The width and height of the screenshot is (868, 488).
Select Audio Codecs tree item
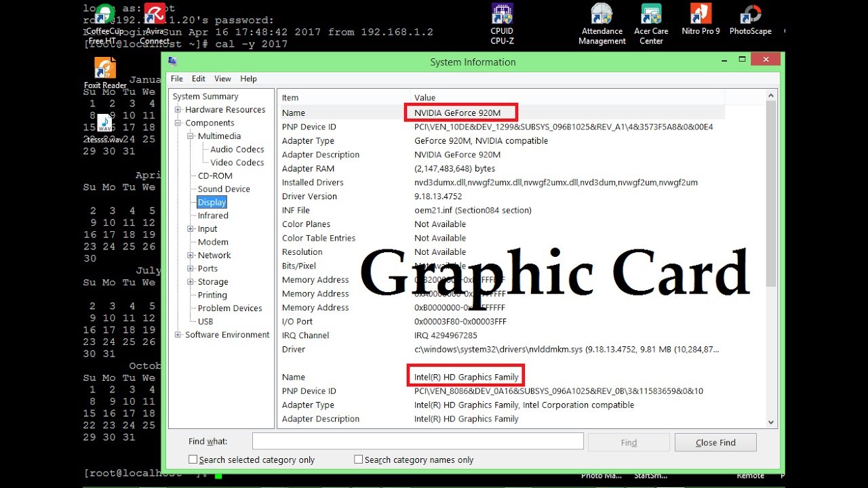[x=237, y=149]
